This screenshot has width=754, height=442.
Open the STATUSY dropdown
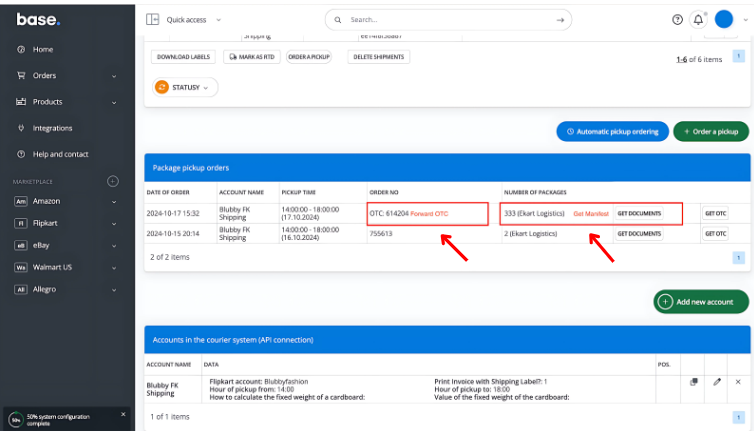coord(185,87)
